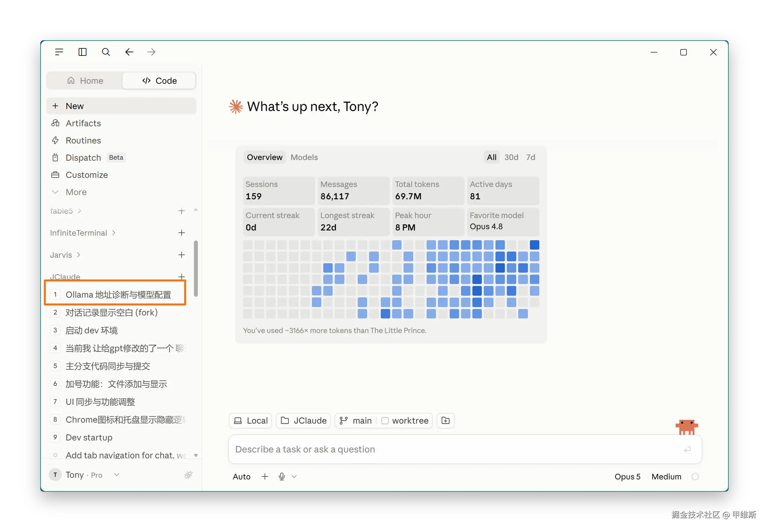Open session 'Chrome图标和托盘显示隐藏逻辑'
Image resolution: width=769 pixels, height=532 pixels.
pyautogui.click(x=119, y=420)
